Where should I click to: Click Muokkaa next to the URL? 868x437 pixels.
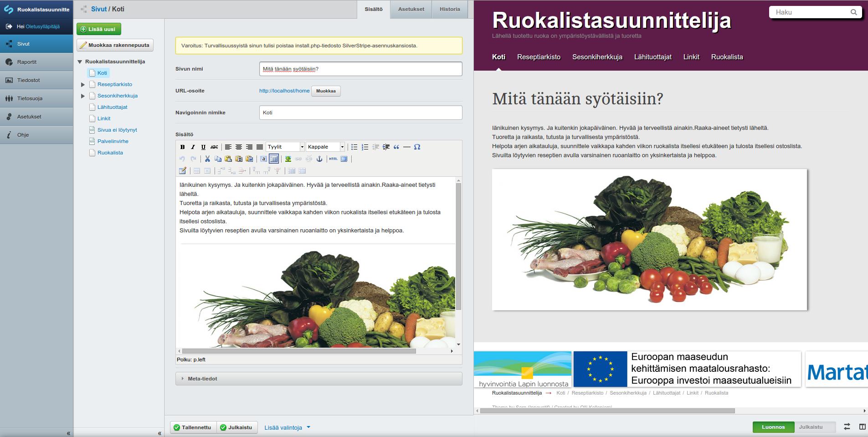[x=326, y=91]
